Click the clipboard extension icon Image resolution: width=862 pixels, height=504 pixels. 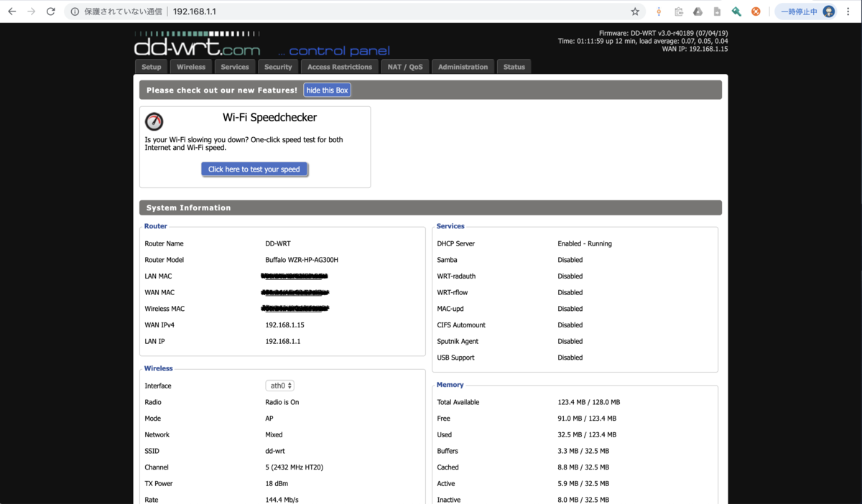click(x=679, y=11)
